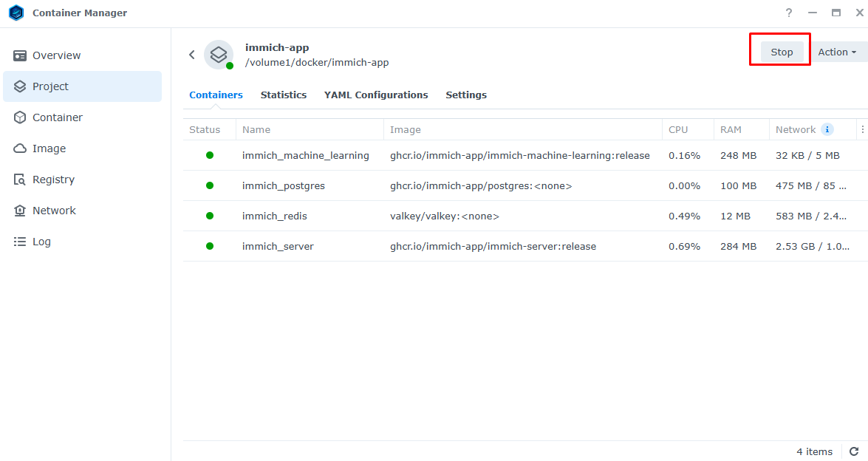Refresh the container list
Viewport: 868px width, 461px height.
coord(854,451)
